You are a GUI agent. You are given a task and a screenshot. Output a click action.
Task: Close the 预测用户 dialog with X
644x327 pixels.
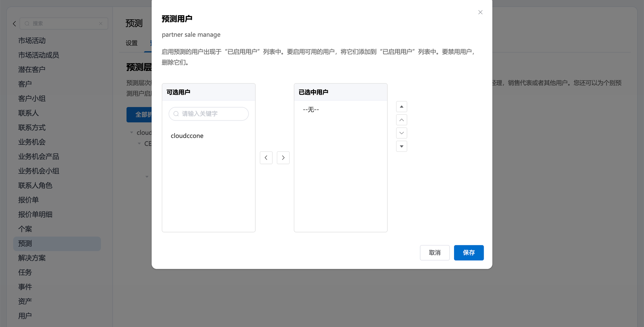[x=480, y=12]
